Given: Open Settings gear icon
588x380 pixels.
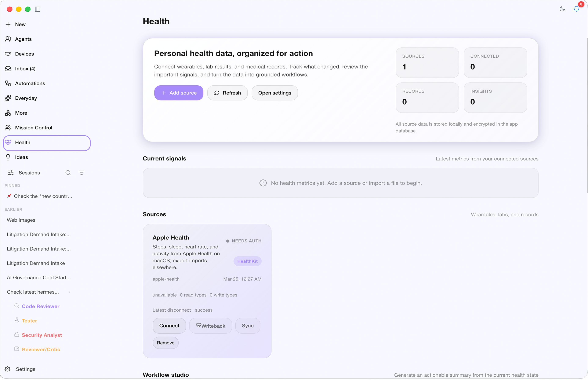Looking at the screenshot, I should [8, 369].
